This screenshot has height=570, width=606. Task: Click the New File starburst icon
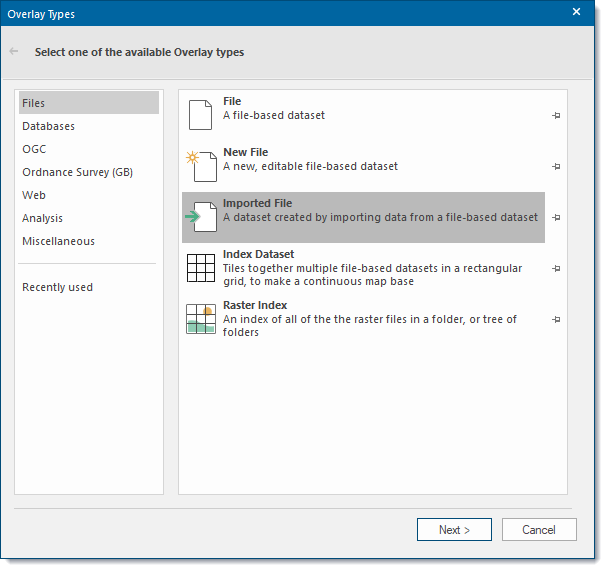coord(200,166)
